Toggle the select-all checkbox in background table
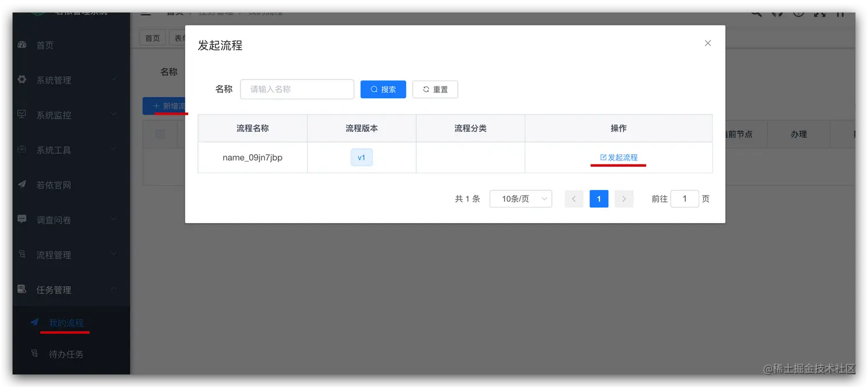868x387 pixels. (160, 134)
